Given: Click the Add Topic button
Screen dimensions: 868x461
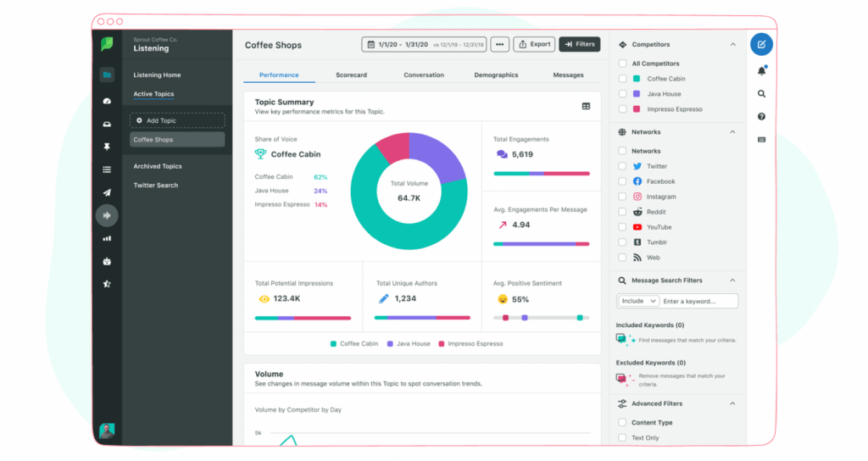Looking at the screenshot, I should (x=177, y=120).
